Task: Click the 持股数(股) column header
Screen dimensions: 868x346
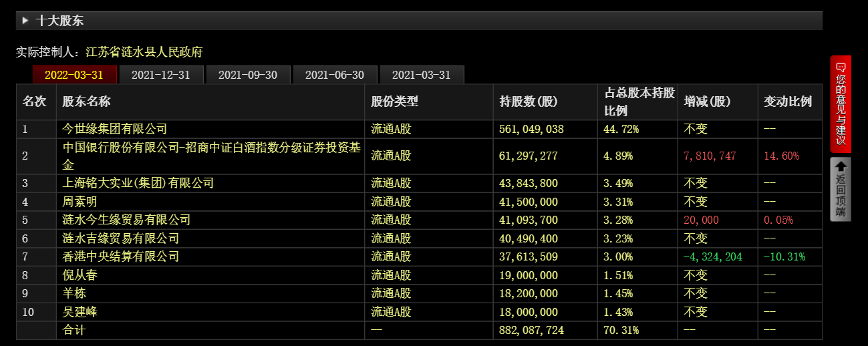Action: pos(528,102)
